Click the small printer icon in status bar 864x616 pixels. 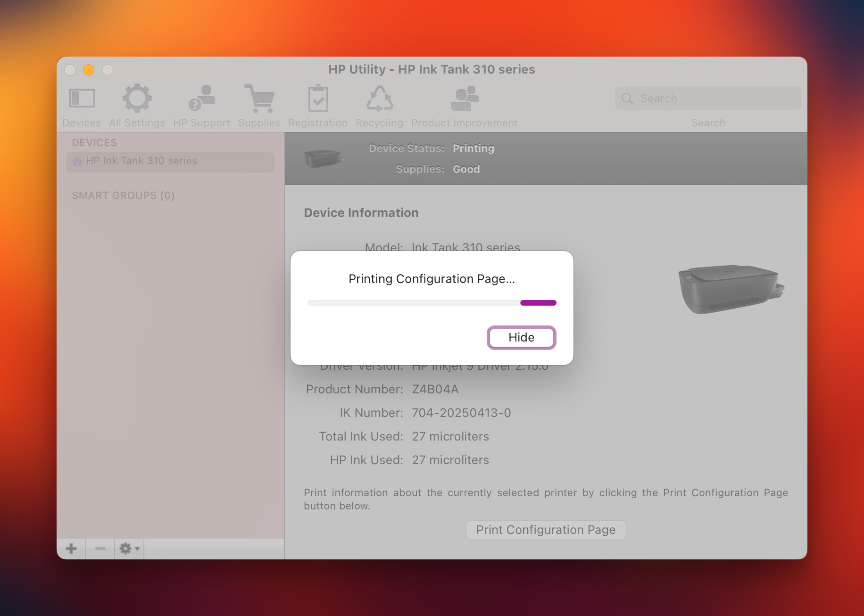[324, 158]
